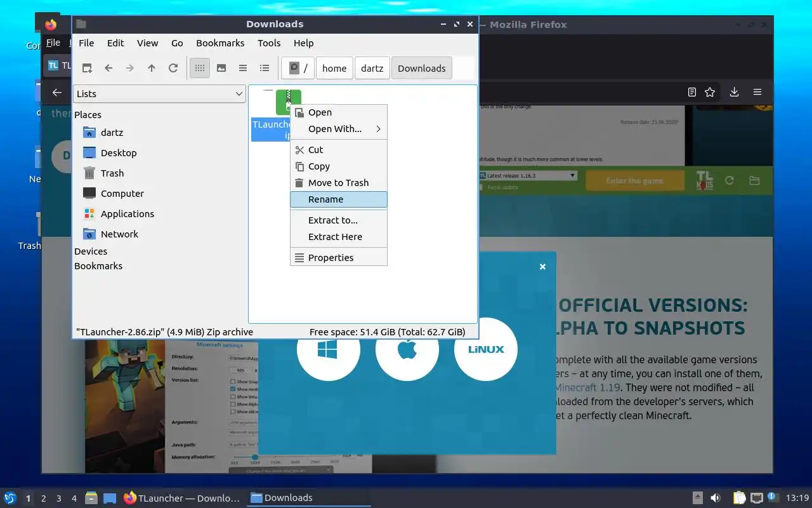Viewport: 812px width, 508px height.
Task: Click the refresh icon in launcher image
Action: click(730, 180)
